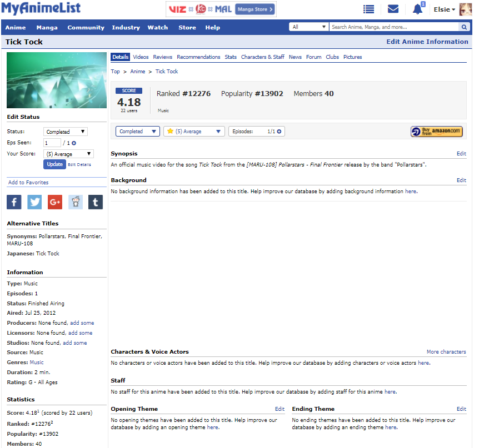Share on Twitter icon
The image size is (479, 448).
tap(34, 202)
